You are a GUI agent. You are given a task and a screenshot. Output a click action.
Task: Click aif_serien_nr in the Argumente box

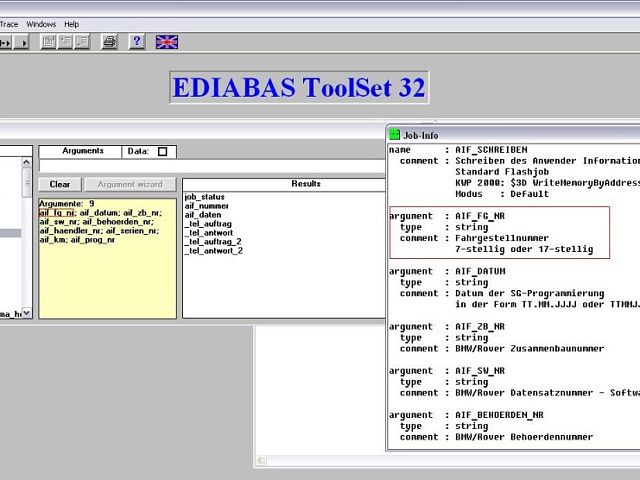[x=132, y=231]
